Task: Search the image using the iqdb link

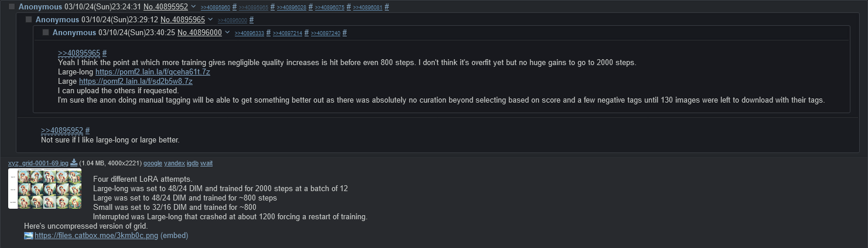Action: click(192, 163)
